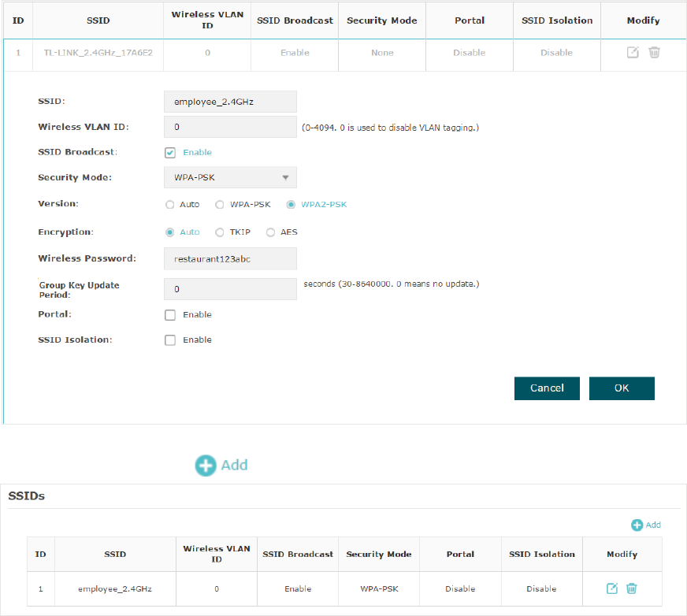Open the Security Mode dropdown
The width and height of the screenshot is (687, 616).
coord(231,177)
